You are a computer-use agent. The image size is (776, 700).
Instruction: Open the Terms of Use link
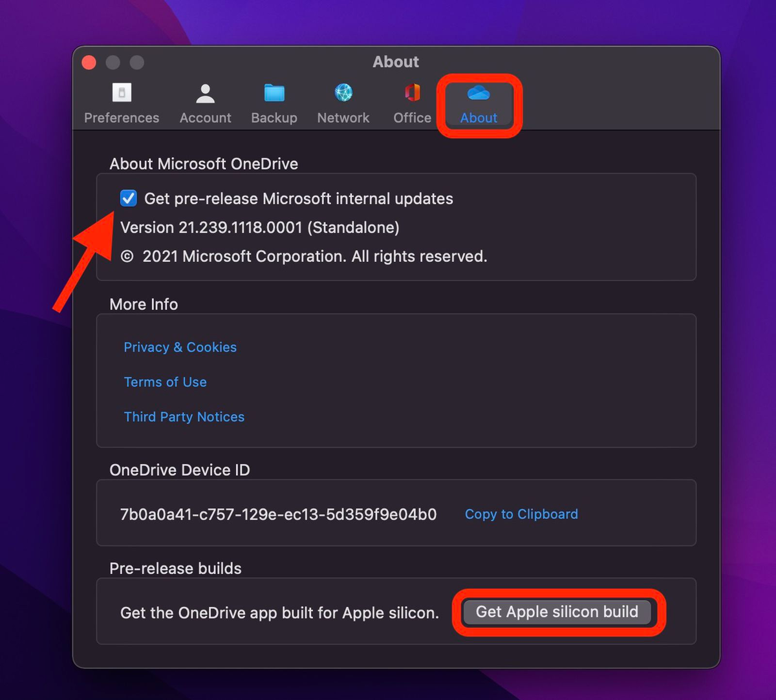pos(165,382)
